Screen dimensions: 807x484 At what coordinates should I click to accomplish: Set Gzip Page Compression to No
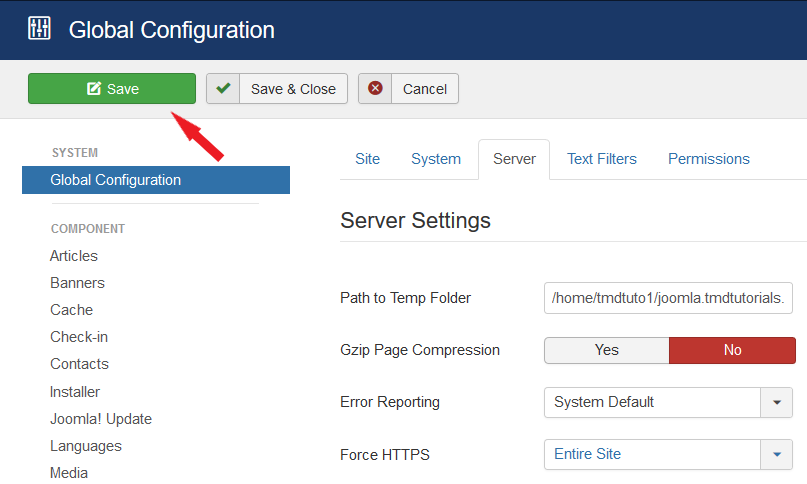(x=732, y=350)
